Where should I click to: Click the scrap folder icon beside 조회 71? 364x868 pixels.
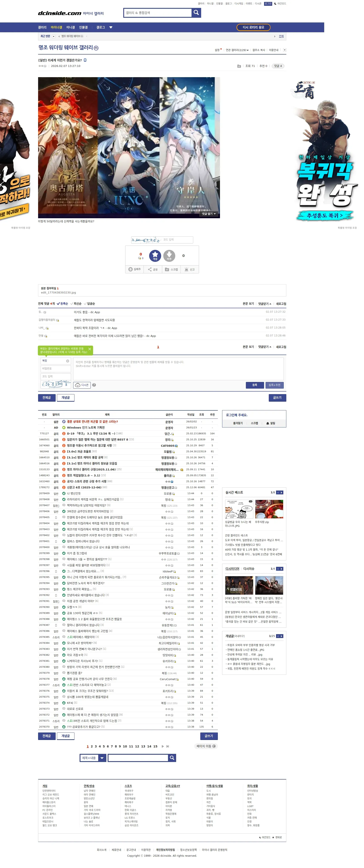coord(239,66)
